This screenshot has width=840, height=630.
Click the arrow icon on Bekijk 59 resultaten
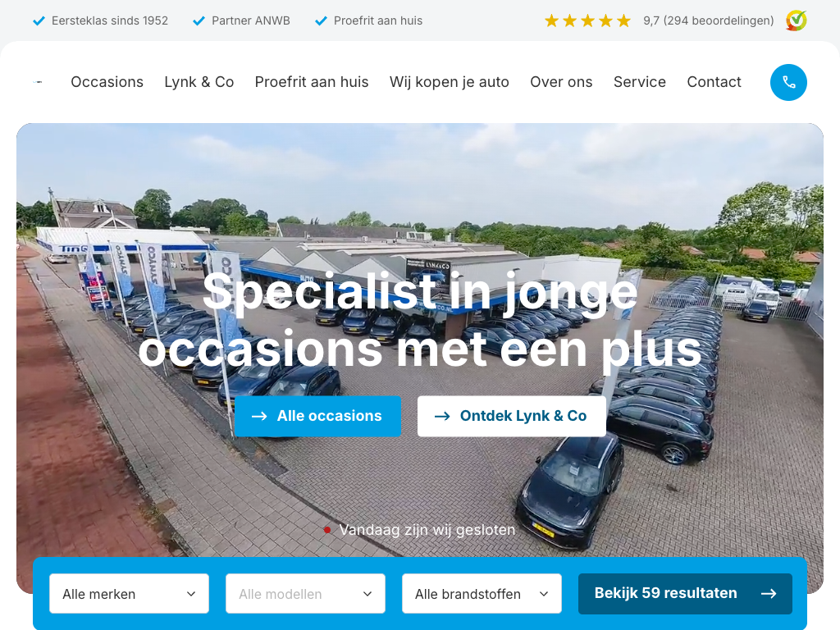pyautogui.click(x=769, y=593)
